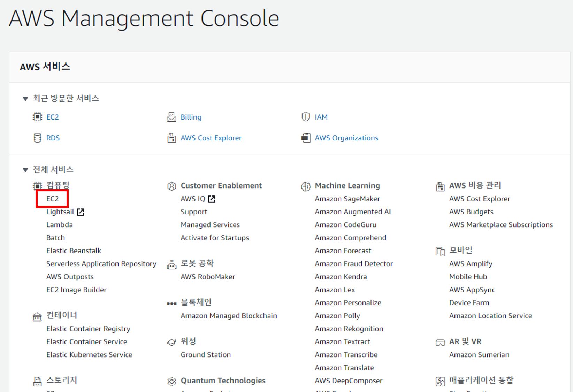Open the Batch service

pyautogui.click(x=56, y=238)
